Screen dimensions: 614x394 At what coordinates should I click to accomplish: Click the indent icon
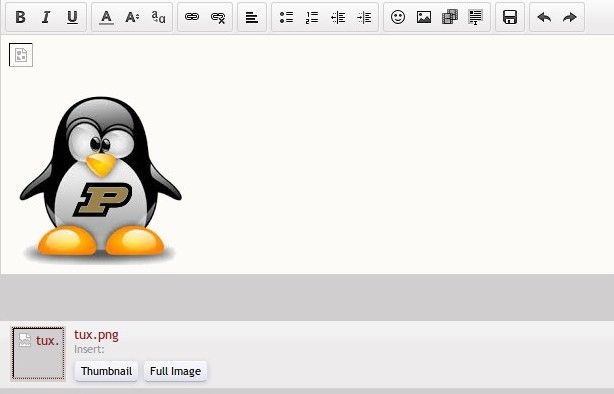364,17
